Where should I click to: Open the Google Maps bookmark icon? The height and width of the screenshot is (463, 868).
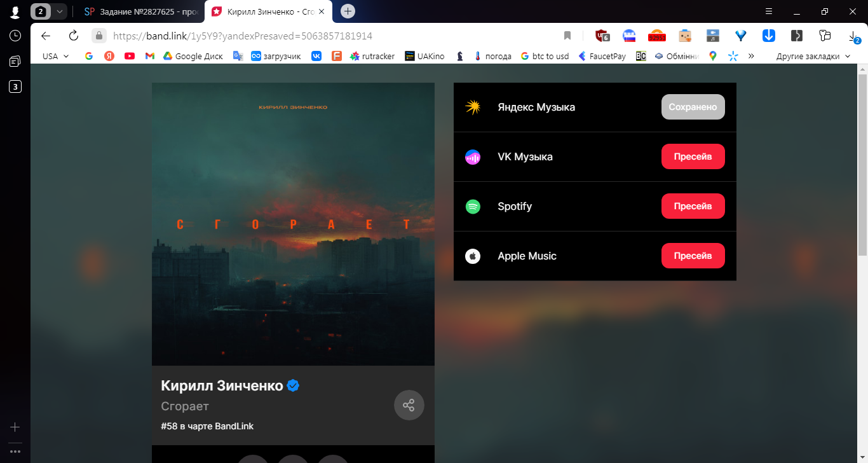point(713,56)
